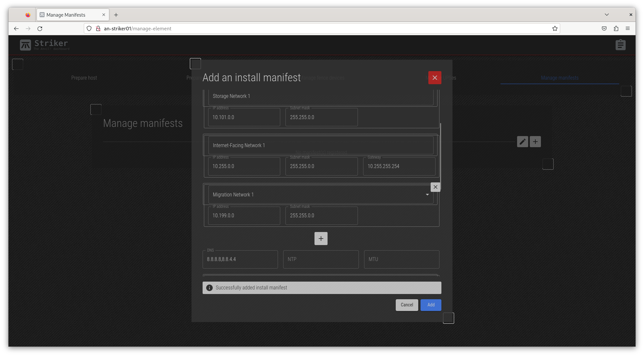Click the NTP input field
The height and width of the screenshot is (356, 644).
click(320, 259)
